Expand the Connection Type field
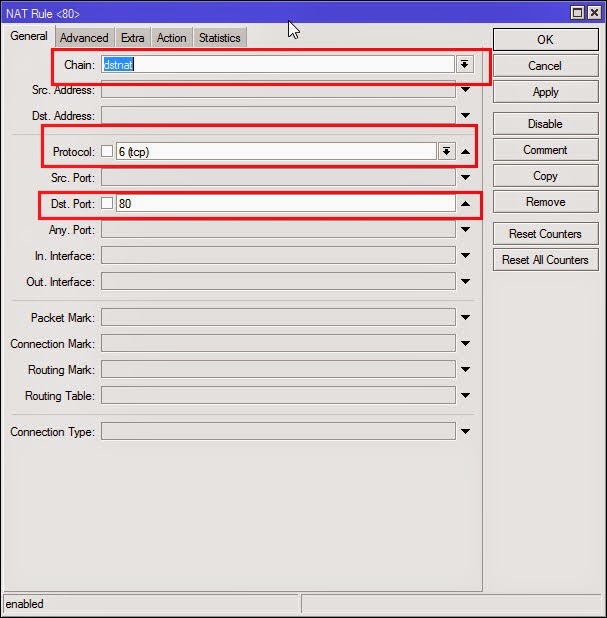This screenshot has width=607, height=618. [x=465, y=432]
